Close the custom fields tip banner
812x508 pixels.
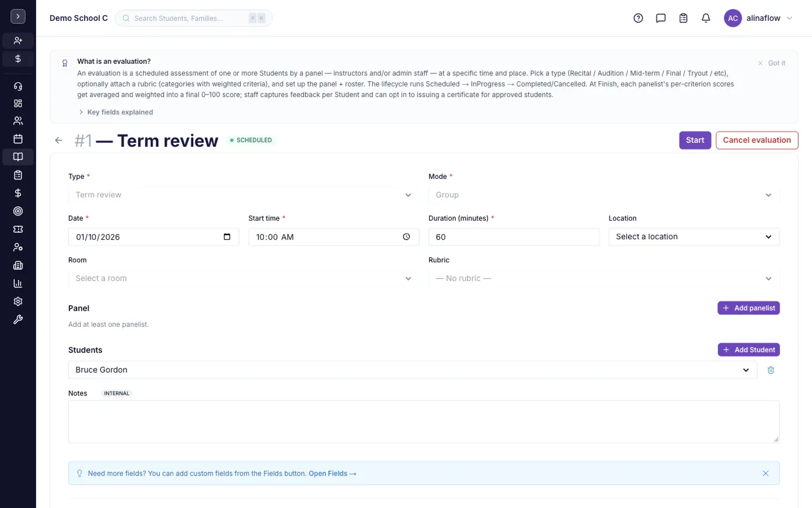[766, 473]
